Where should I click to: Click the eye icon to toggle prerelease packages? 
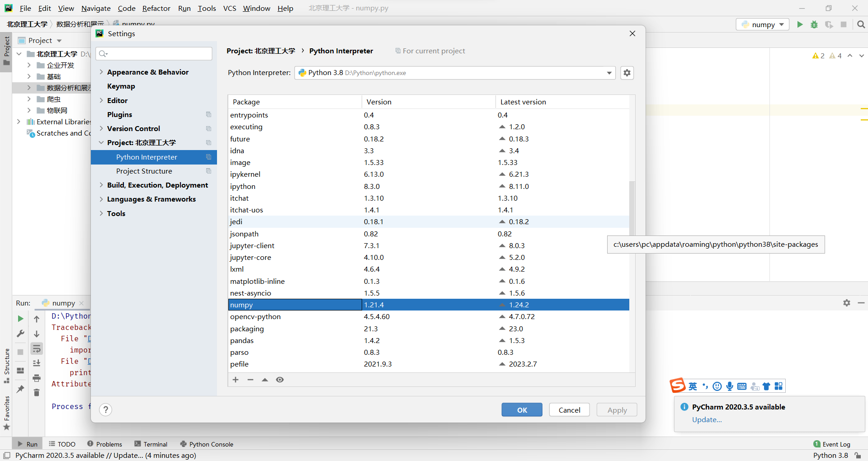tap(280, 380)
